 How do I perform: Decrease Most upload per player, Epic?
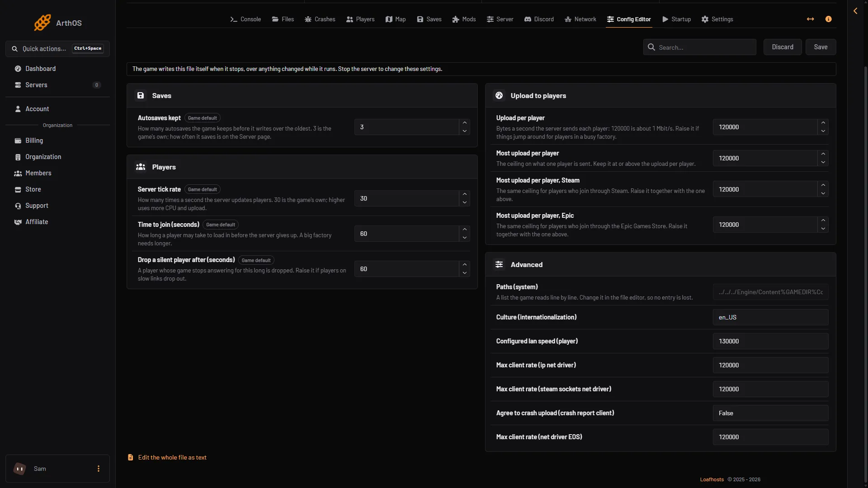pos(823,229)
